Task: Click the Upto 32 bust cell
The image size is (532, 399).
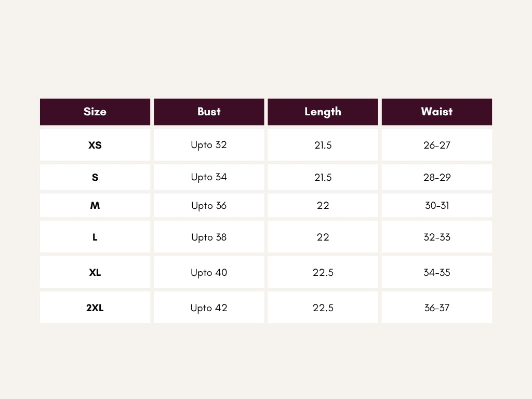Action: coord(209,145)
